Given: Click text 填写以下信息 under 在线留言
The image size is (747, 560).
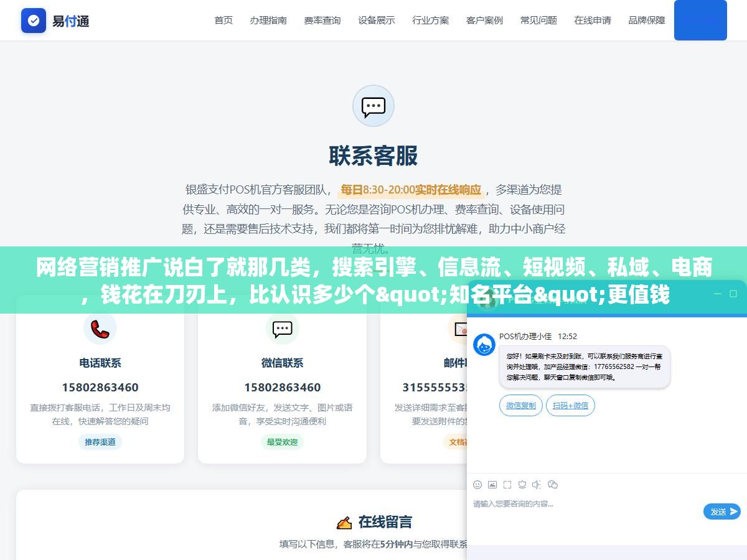Looking at the screenshot, I should click(308, 544).
